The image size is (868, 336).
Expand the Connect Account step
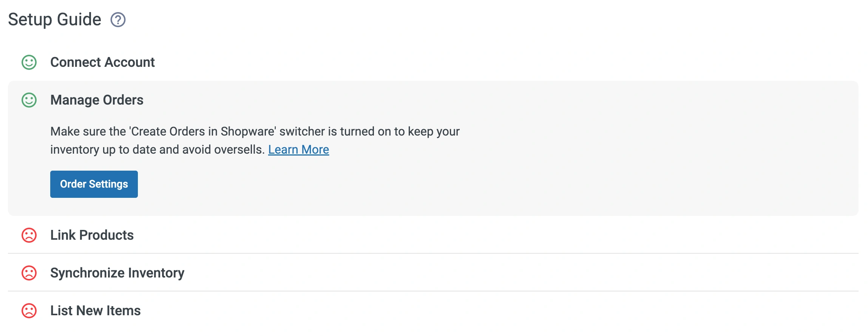[102, 62]
